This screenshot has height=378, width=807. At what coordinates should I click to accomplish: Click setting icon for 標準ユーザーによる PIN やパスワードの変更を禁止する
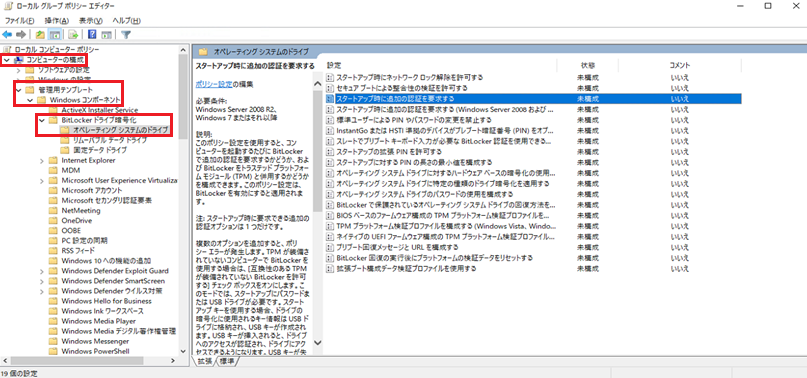pos(330,119)
